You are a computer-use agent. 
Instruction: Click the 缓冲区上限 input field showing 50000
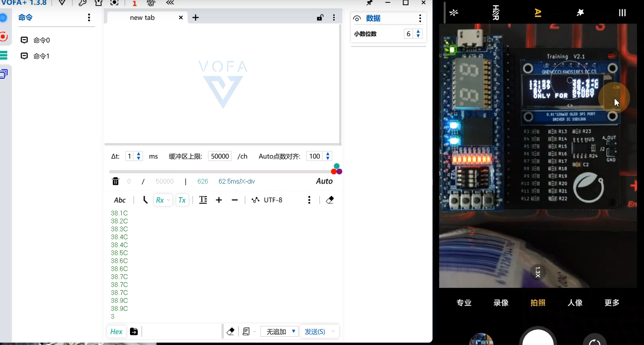point(220,156)
